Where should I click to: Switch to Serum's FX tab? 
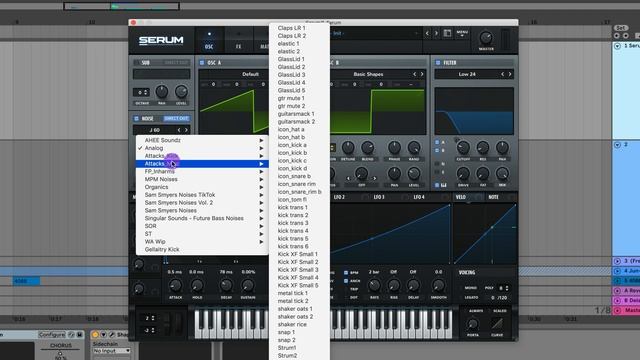click(x=238, y=41)
